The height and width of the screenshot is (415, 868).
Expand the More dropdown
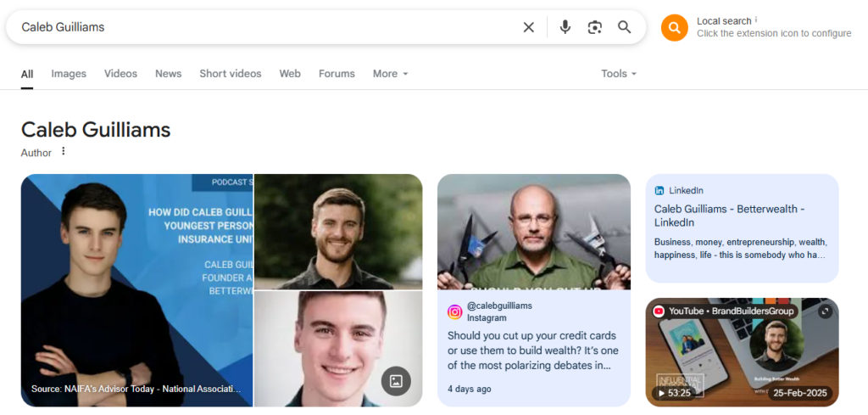tap(390, 74)
